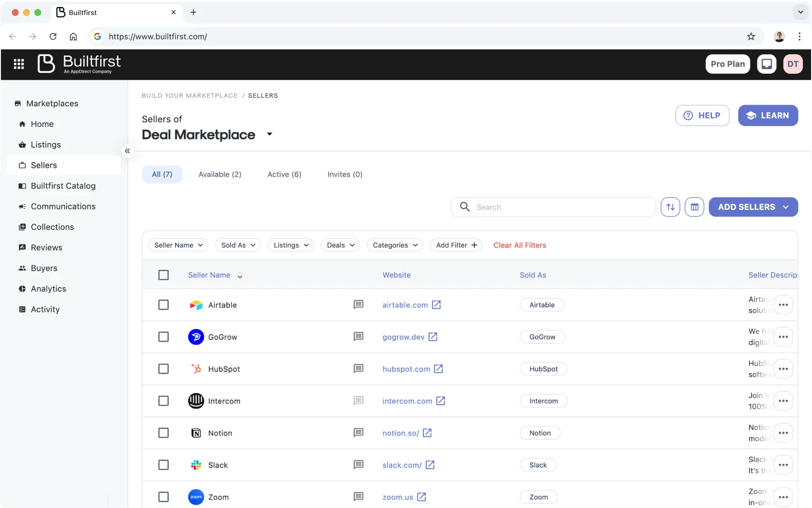812x508 pixels.
Task: Open the message icon in the Zoom row
Action: [x=359, y=497]
